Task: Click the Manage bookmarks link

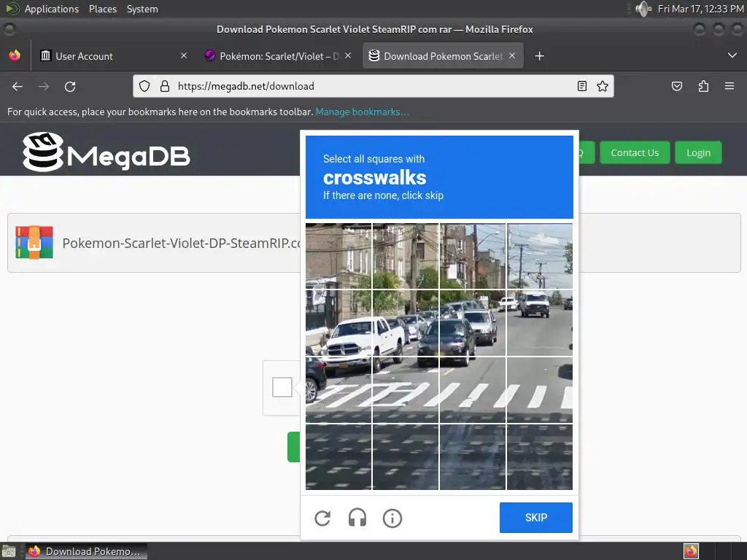Action: [x=362, y=112]
